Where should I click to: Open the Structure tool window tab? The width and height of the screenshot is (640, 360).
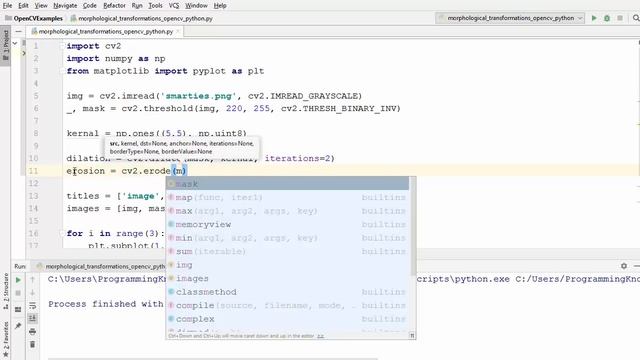(x=6, y=291)
